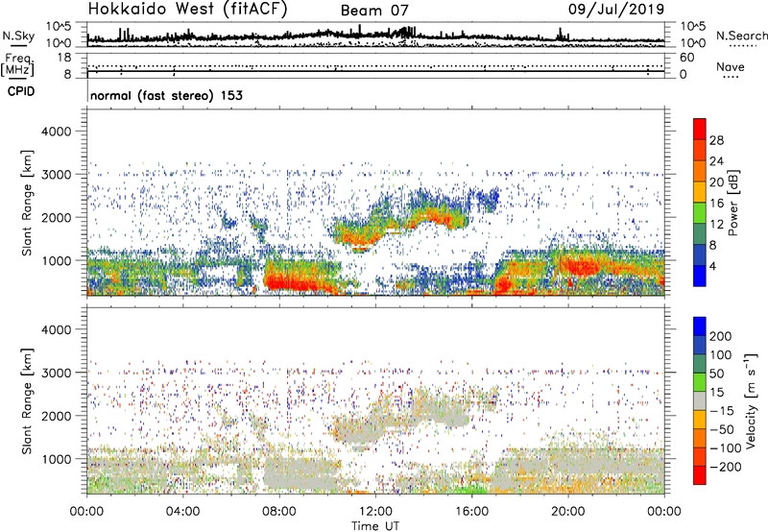Select the 'Beam 07' label

pos(374,11)
